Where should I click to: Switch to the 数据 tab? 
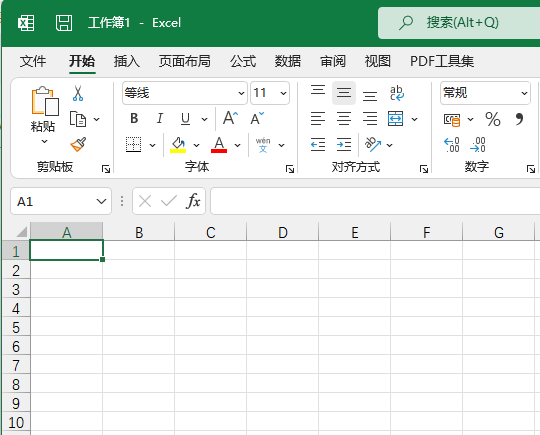coord(288,61)
